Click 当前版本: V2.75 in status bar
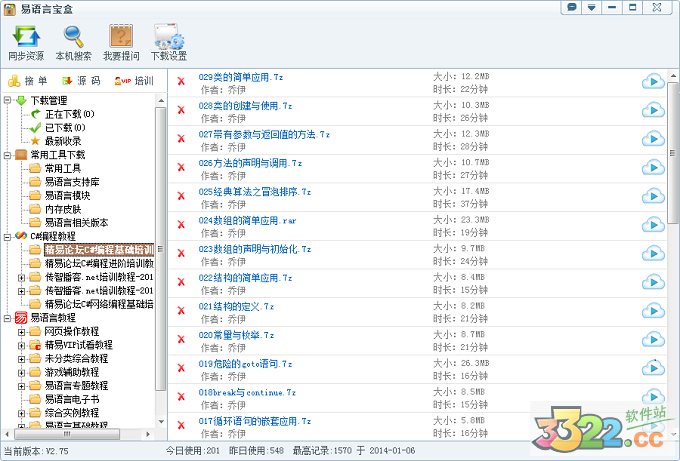Image resolution: width=680 pixels, height=461 pixels. pos(36,451)
